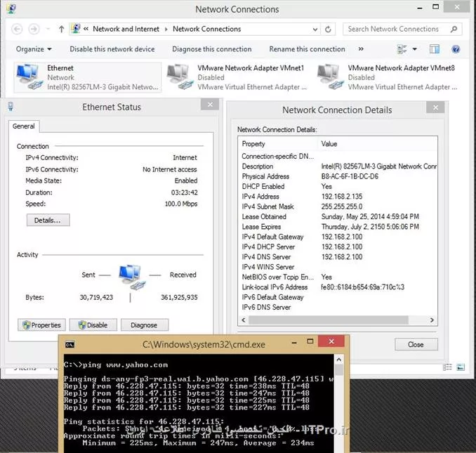Image resolution: width=476 pixels, height=453 pixels.
Task: Close the Ethernet Status dialog
Action: [x=210, y=105]
